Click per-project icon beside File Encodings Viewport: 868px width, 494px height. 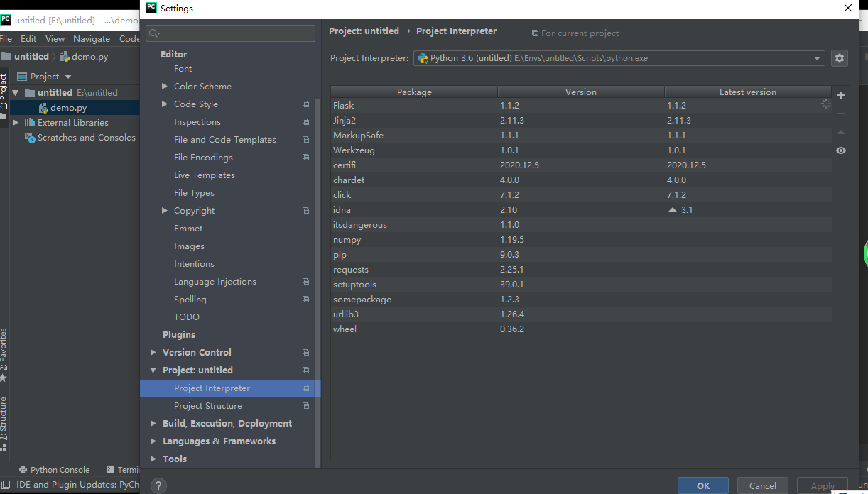tap(305, 158)
